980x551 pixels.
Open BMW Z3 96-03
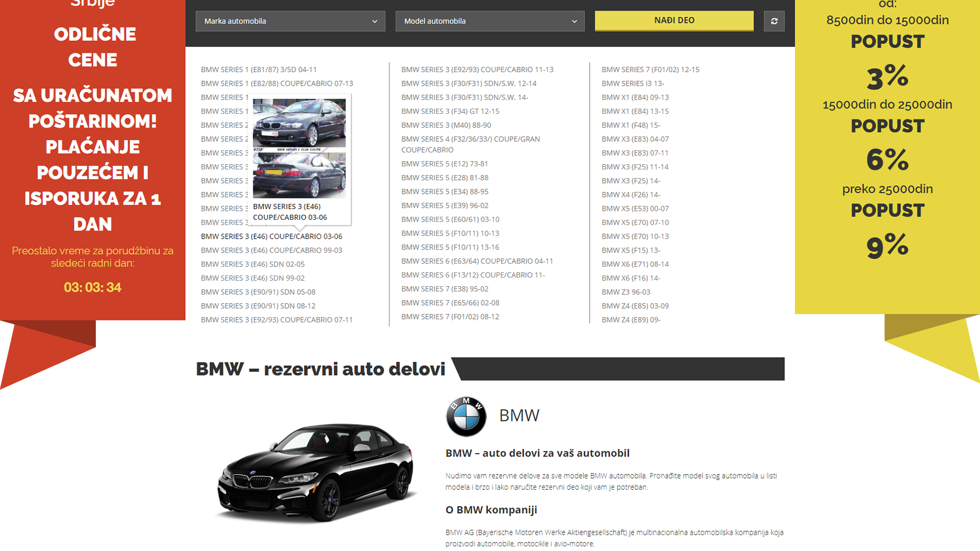(x=626, y=292)
